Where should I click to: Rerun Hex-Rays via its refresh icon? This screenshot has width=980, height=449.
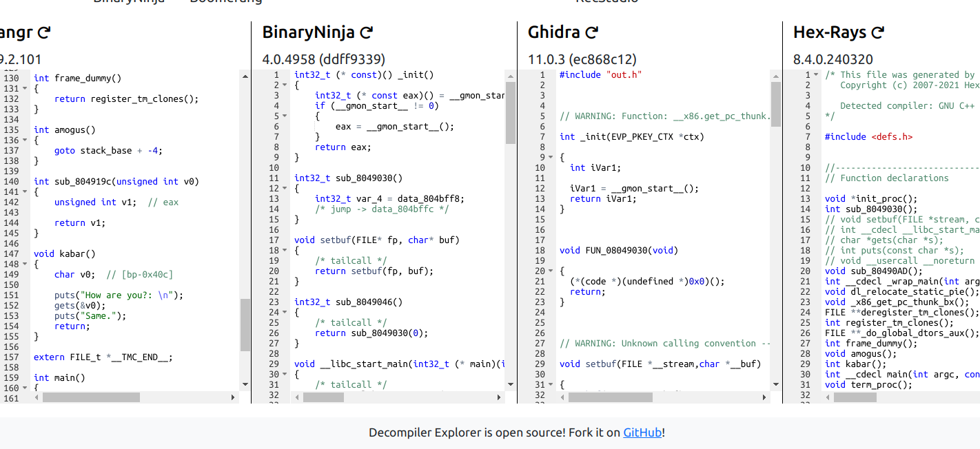point(877,32)
